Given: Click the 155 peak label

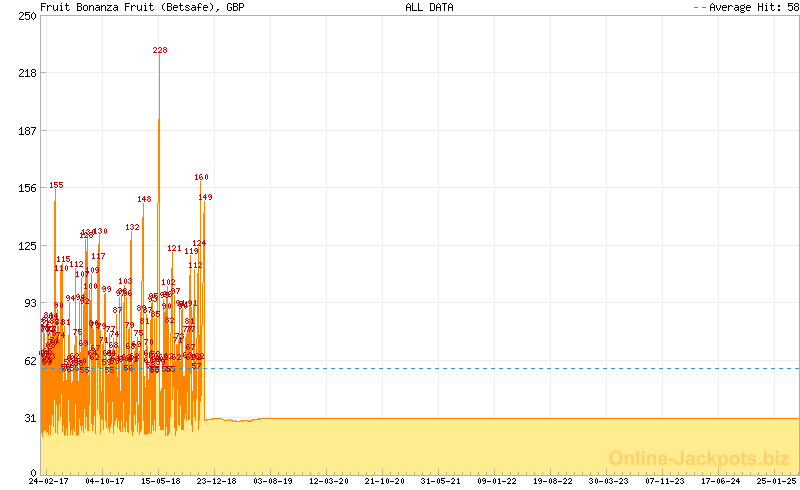Looking at the screenshot, I should coord(56,185).
